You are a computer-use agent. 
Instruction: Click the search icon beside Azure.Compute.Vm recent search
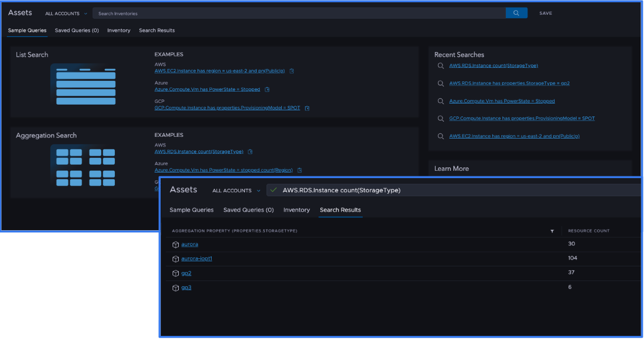(441, 101)
